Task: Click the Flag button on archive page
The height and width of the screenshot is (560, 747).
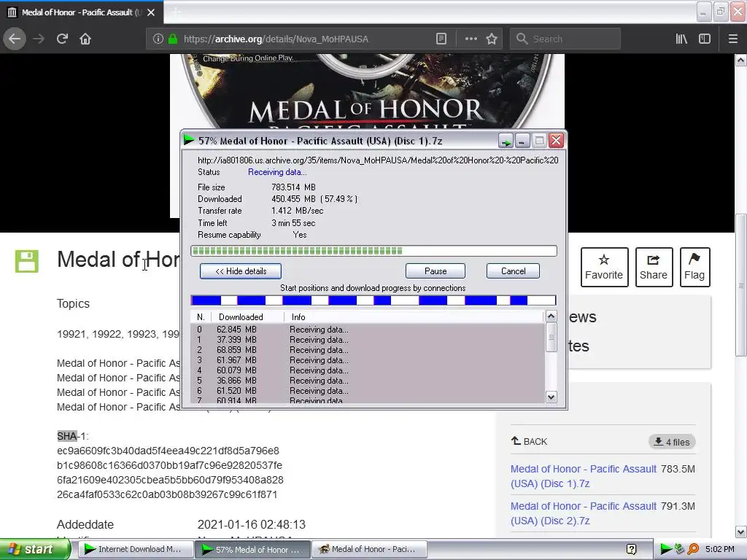Action: coord(694,267)
